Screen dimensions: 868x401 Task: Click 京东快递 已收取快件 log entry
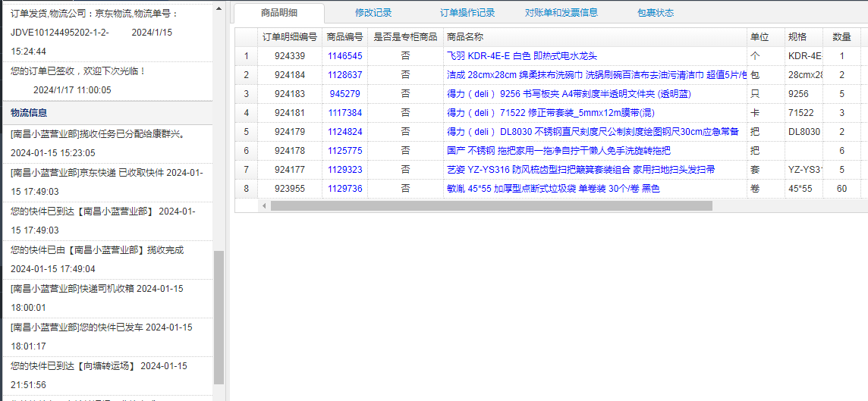pos(108,182)
